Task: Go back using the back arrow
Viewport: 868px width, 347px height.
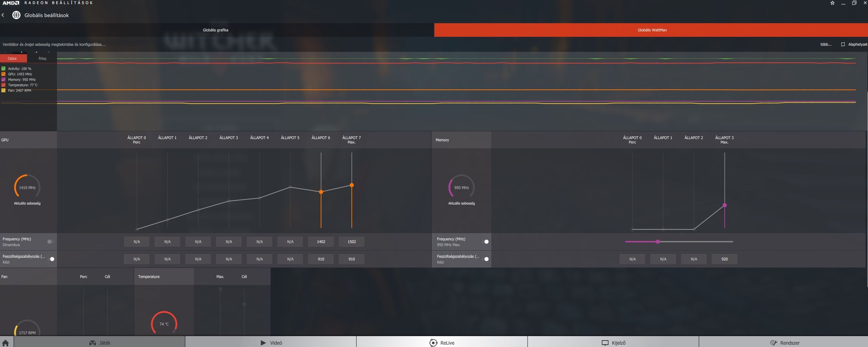Action: 3,15
